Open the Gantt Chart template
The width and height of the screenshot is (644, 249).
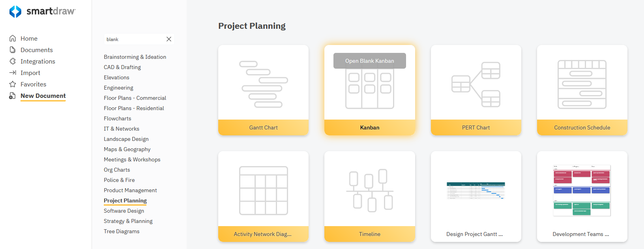[263, 90]
